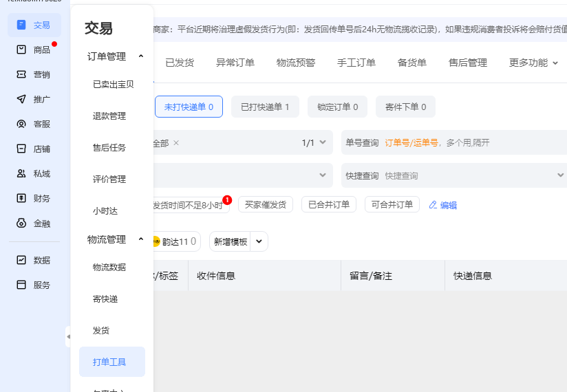567x392 pixels.
Task: Click the pencil icon beside 编辑
Action: [x=433, y=205]
